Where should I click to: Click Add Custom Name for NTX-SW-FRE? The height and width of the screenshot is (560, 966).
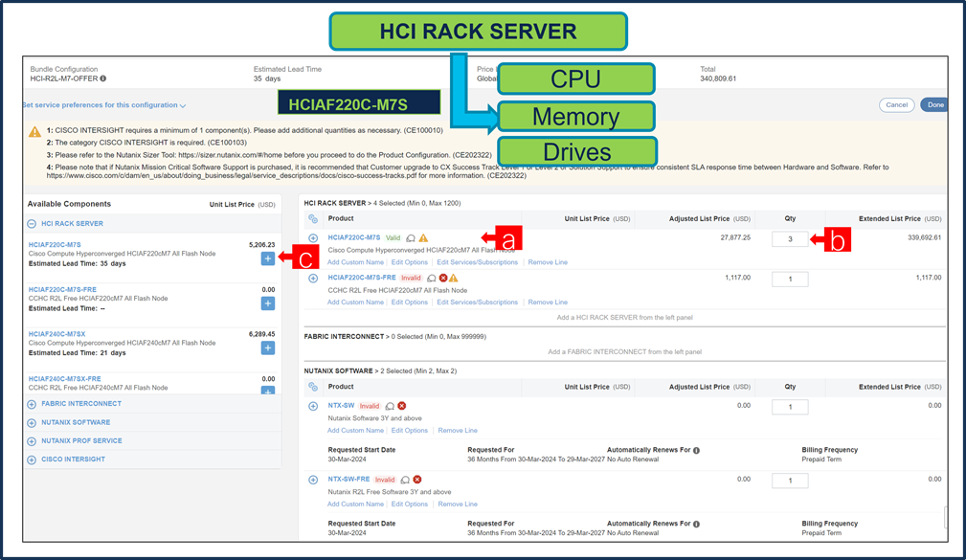355,504
